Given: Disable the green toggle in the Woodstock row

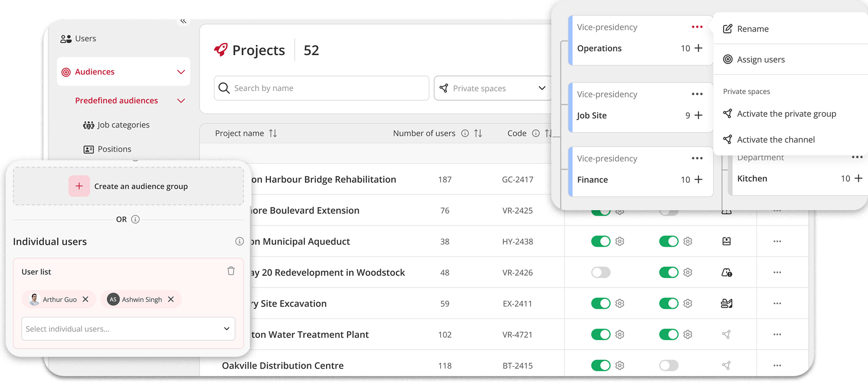Looking at the screenshot, I should coord(668,272).
